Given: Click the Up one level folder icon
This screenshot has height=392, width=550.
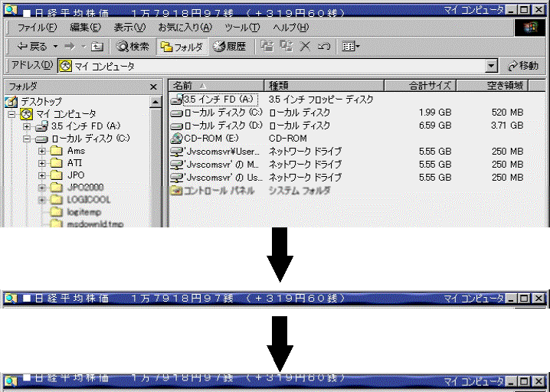Looking at the screenshot, I should coord(97,47).
